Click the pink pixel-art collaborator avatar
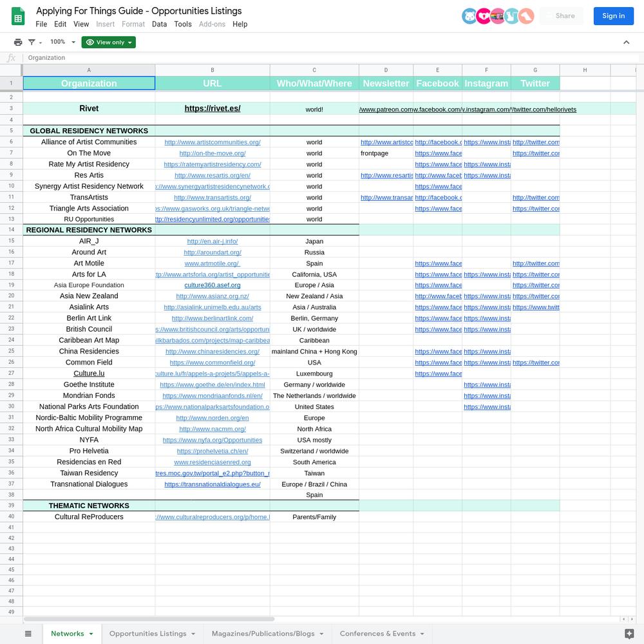Screen dimensions: 644x644 point(497,16)
